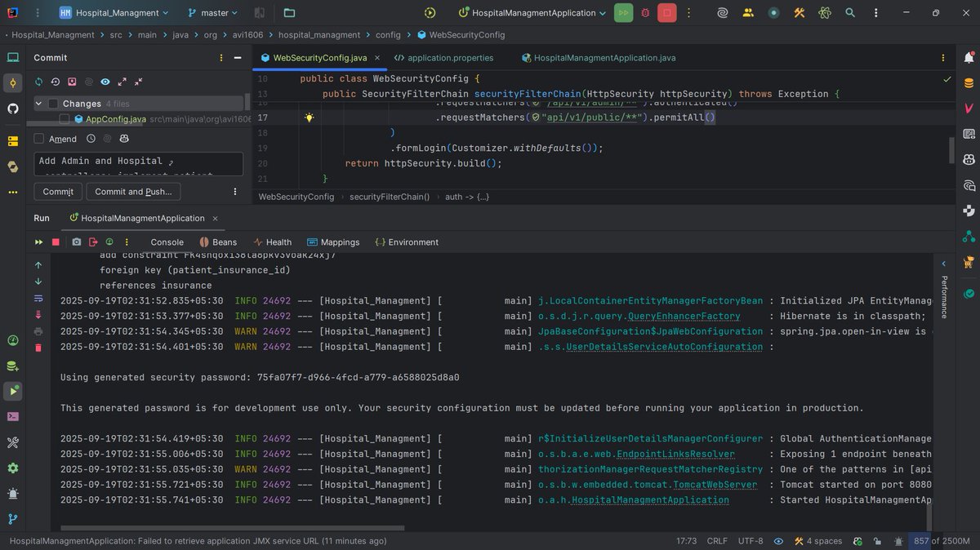Open HospitalManagmentApplication run configuration dropdown
Viewport: 980px width, 550px height.
point(532,13)
